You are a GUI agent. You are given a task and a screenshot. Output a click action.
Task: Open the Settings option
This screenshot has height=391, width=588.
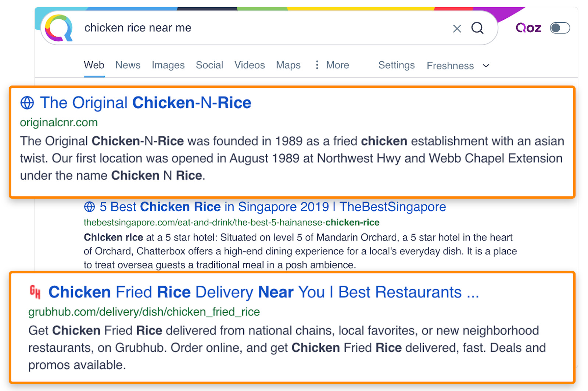pos(397,65)
